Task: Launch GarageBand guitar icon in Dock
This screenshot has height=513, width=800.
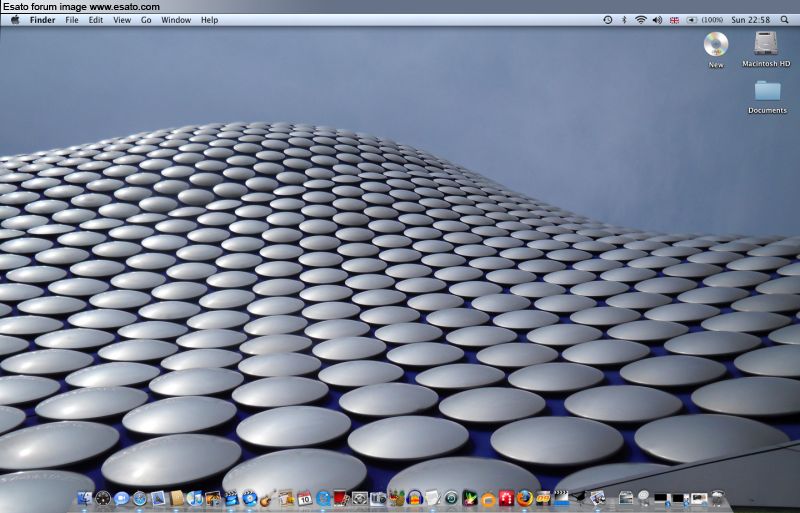Action: [x=267, y=497]
